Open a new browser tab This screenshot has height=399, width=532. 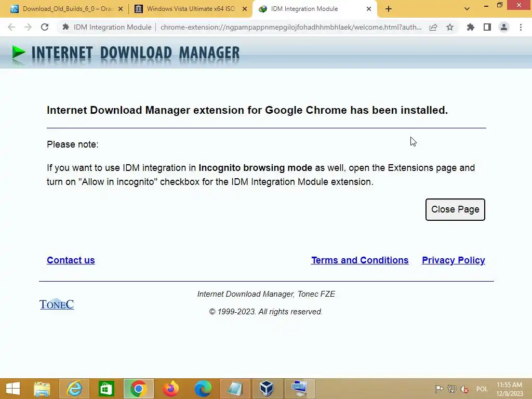tap(389, 9)
